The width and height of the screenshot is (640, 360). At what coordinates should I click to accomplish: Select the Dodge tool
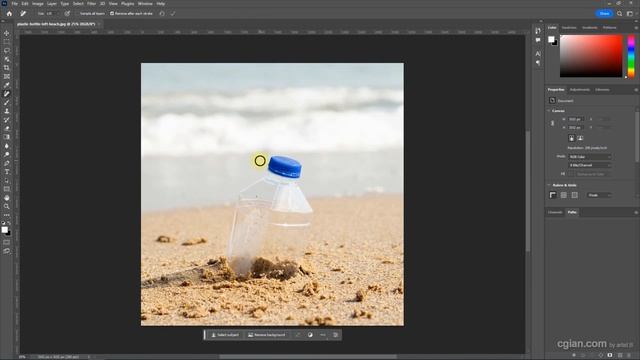(7, 155)
